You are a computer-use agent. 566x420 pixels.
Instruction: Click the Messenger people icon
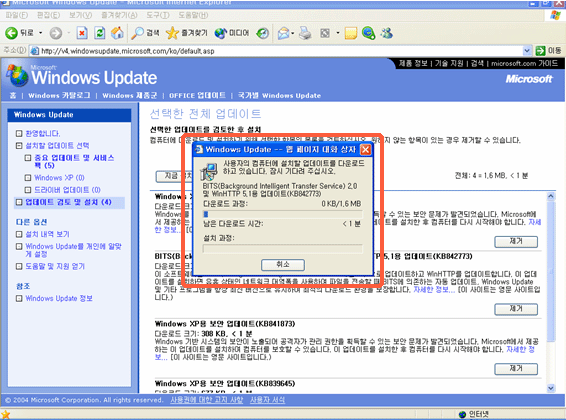click(387, 33)
